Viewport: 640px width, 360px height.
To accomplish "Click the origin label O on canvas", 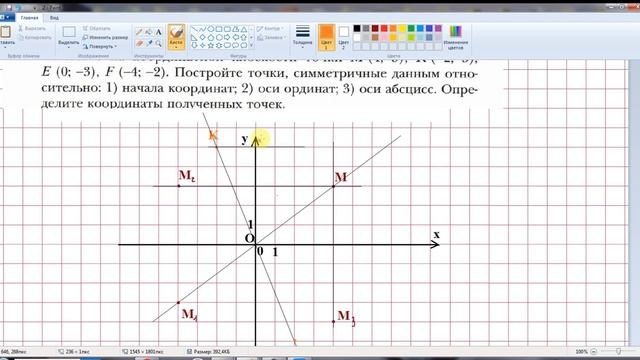I will [249, 238].
